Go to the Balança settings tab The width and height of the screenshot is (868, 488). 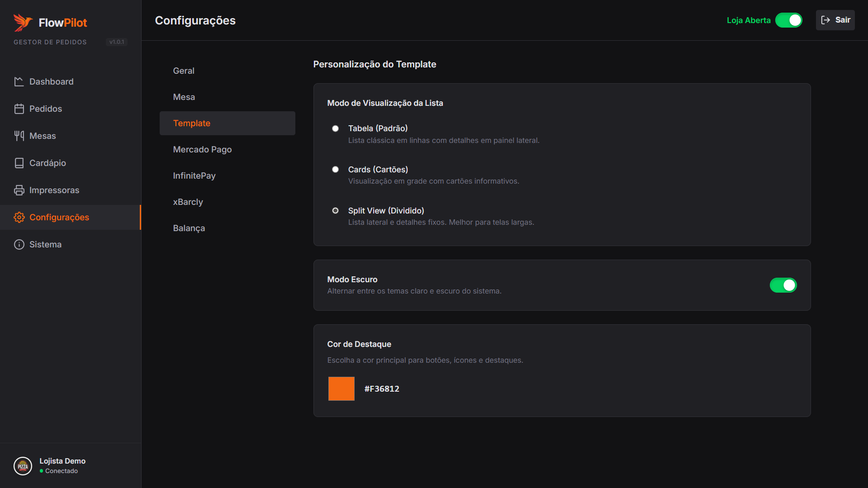pyautogui.click(x=189, y=228)
